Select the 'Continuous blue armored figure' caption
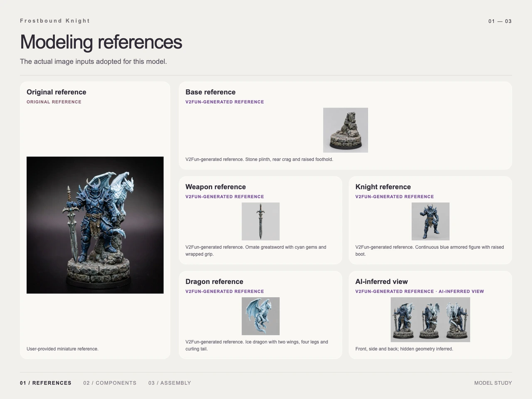This screenshot has height=399, width=532. click(x=430, y=251)
